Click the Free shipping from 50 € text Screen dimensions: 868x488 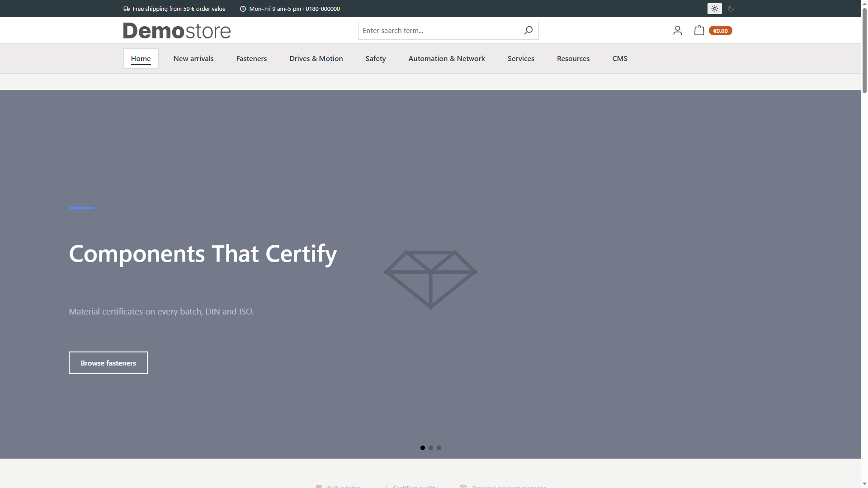[179, 9]
